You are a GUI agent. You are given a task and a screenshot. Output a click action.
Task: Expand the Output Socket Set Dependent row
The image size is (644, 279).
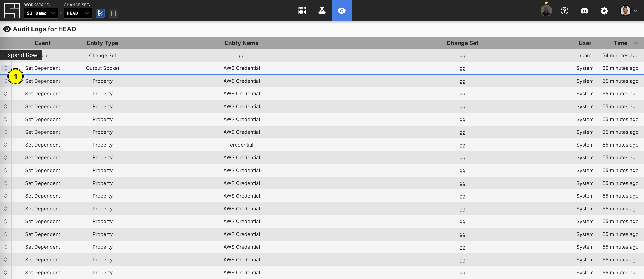pyautogui.click(x=6, y=68)
